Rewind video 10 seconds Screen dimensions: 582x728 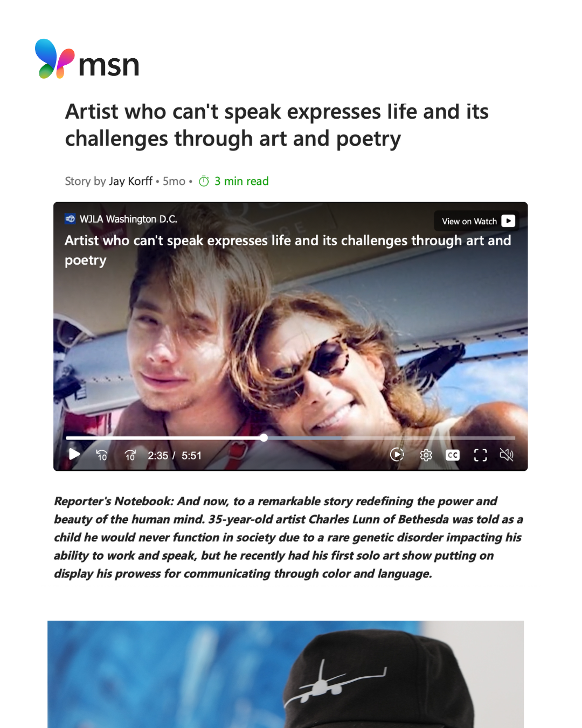102,455
